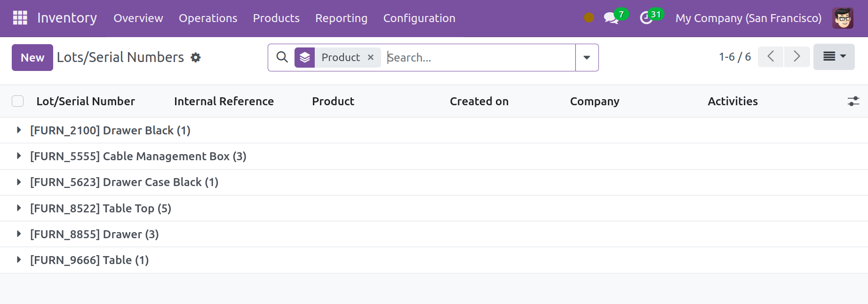The width and height of the screenshot is (868, 304).
Task: Tick the select-all records checkbox
Action: point(18,101)
